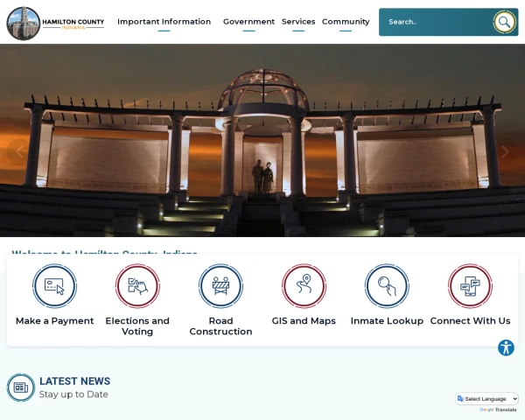The image size is (525, 420).
Task: Click the GIS and Maps label
Action: tap(304, 321)
